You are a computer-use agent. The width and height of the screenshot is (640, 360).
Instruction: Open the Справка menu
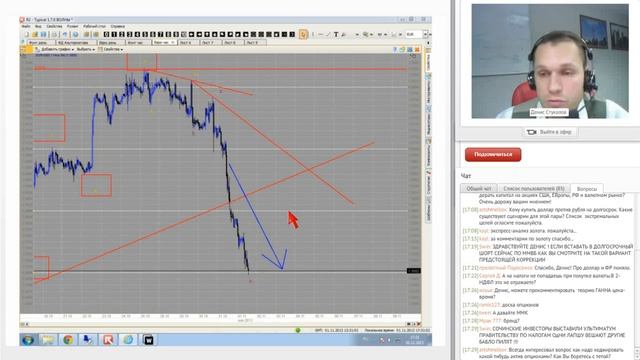pyautogui.click(x=118, y=26)
